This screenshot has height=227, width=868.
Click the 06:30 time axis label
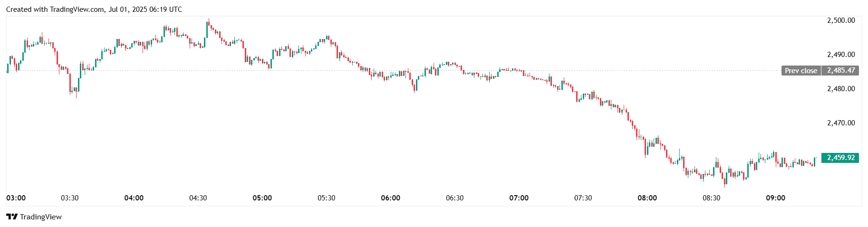tap(455, 198)
